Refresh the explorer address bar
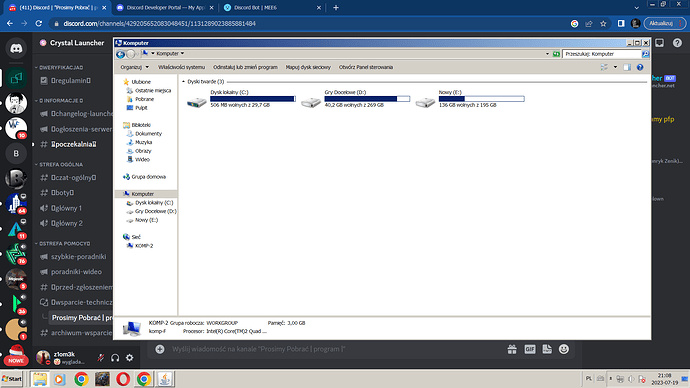Screen dimensions: 690x388 [x=556, y=54]
